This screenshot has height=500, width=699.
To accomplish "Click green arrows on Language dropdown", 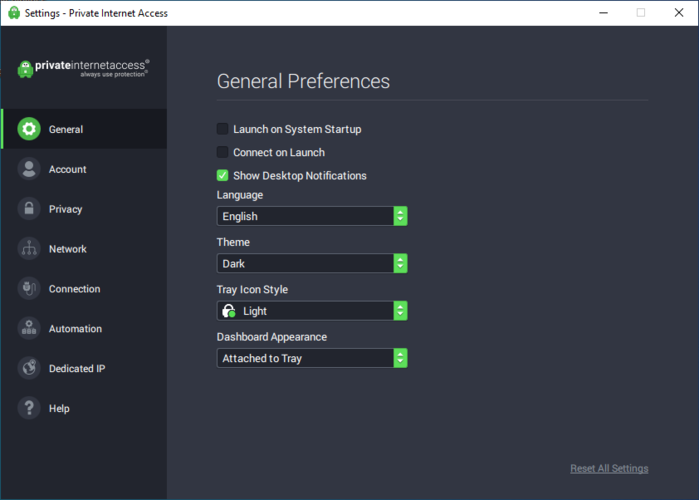I will pos(400,216).
